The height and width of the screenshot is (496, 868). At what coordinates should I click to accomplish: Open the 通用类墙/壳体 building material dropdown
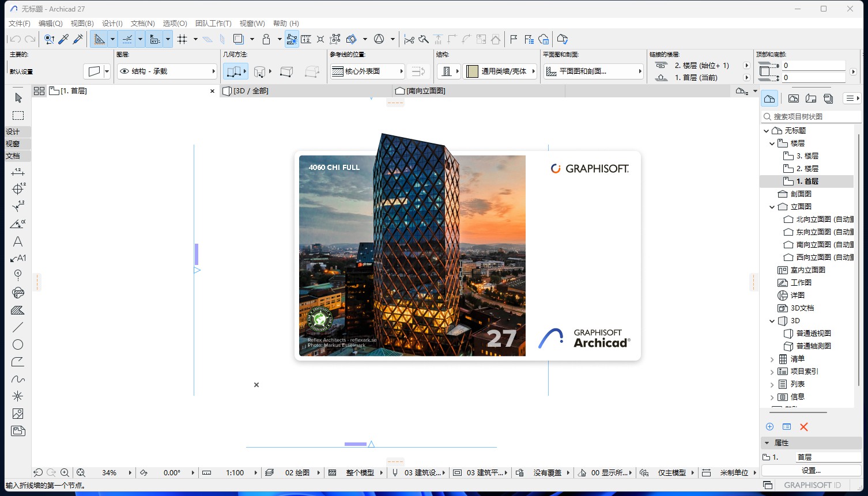[501, 71]
